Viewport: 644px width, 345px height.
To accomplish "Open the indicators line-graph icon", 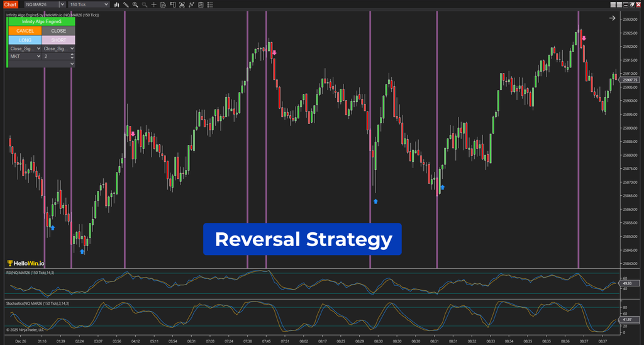I will (191, 4).
